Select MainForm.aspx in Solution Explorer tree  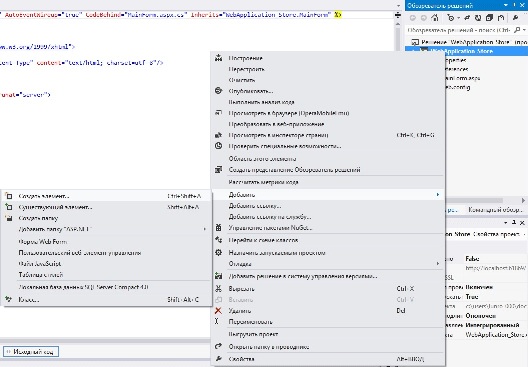click(463, 78)
